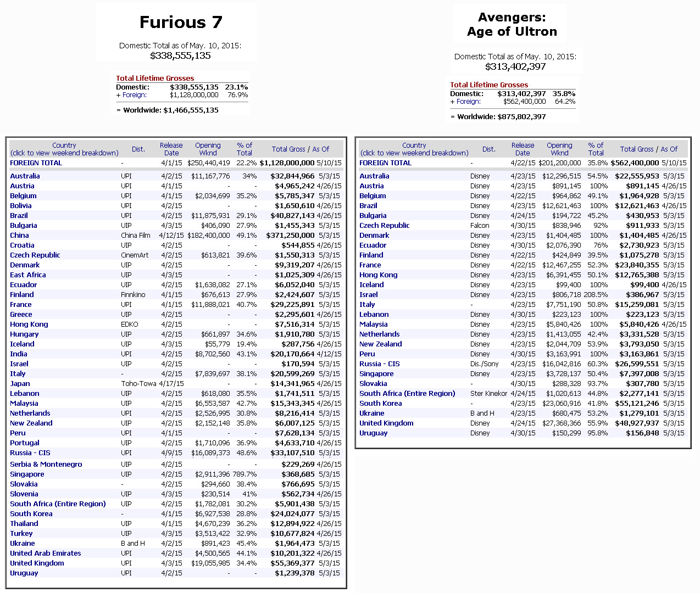Select Furious 7 foreign total $1,128,000,000 in table
This screenshot has width=700, height=593.
[287, 163]
